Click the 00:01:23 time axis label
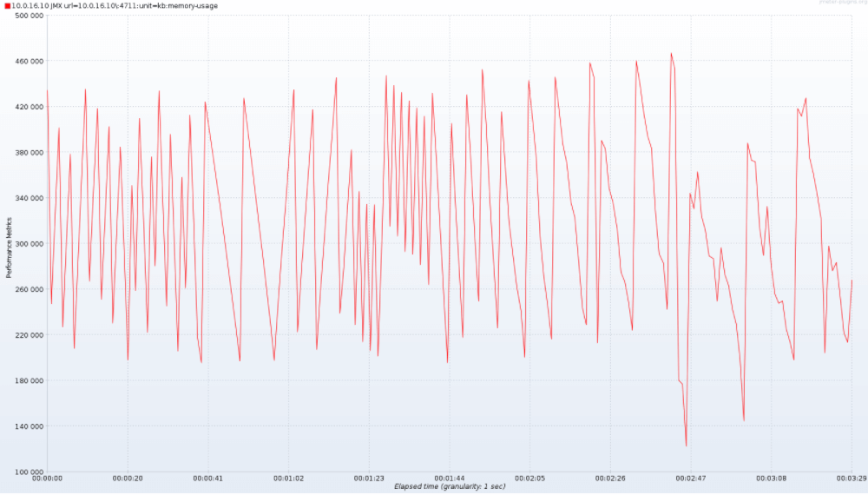This screenshot has width=868, height=495. (369, 478)
